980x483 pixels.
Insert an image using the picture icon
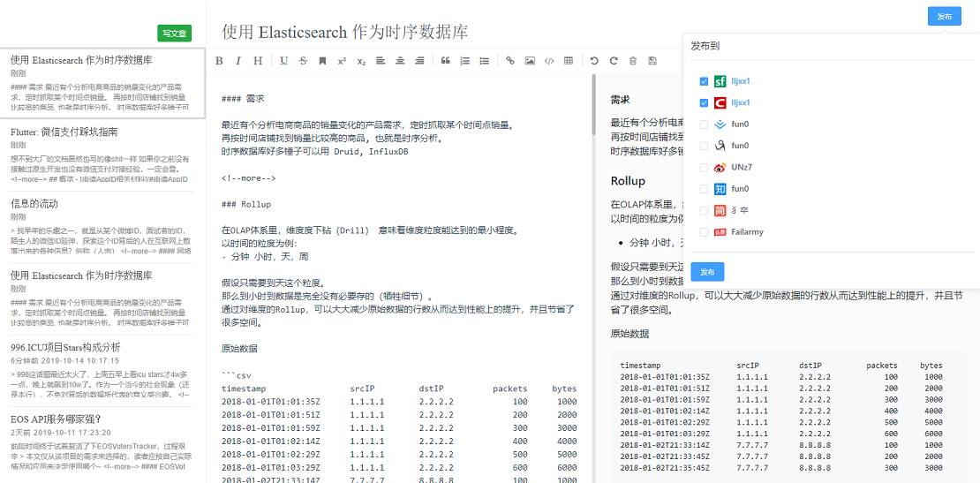(530, 61)
